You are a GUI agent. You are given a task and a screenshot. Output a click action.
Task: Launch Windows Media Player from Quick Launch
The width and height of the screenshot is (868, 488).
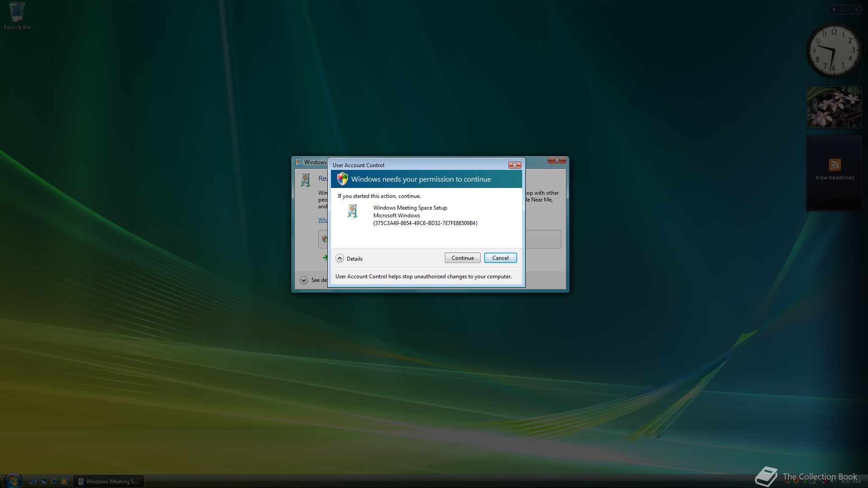click(x=64, y=482)
